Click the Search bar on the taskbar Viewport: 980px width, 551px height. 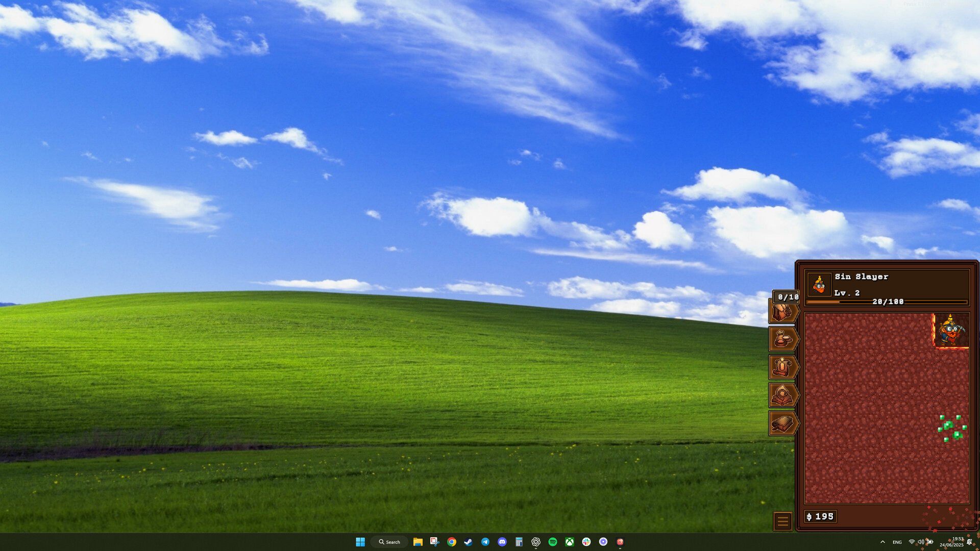click(x=389, y=542)
